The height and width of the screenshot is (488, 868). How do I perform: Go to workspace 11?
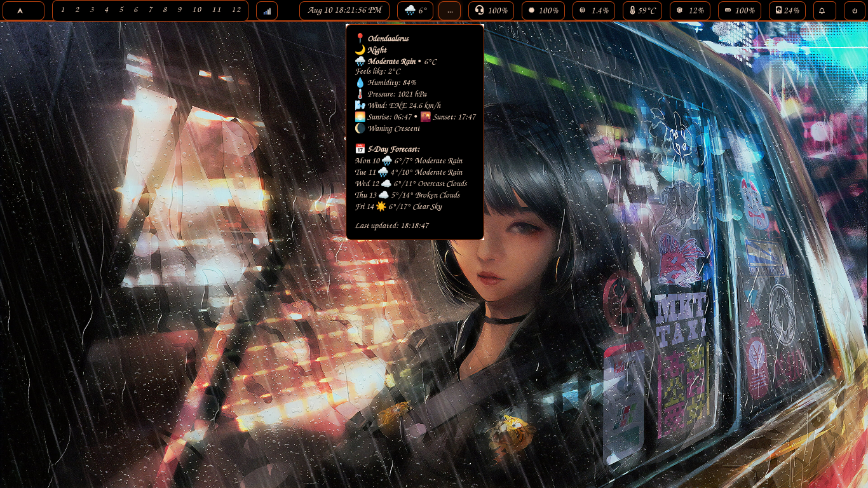[x=217, y=10]
